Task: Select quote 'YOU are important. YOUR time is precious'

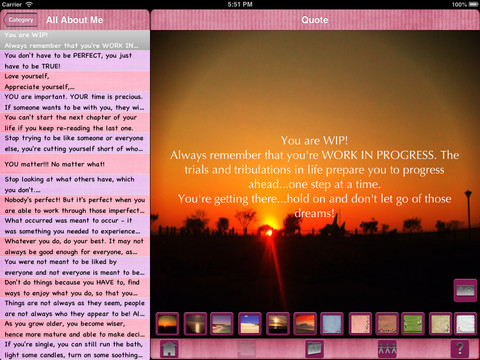Action: coord(75,102)
